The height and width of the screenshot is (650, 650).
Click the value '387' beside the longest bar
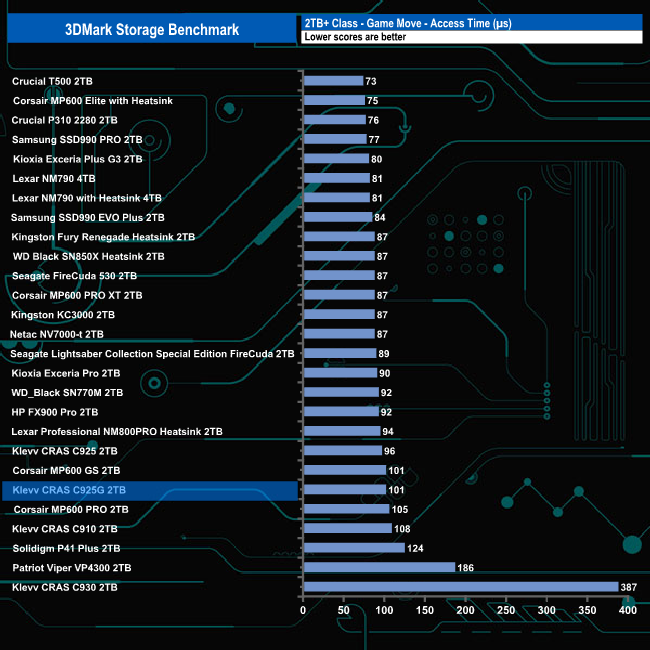click(628, 588)
